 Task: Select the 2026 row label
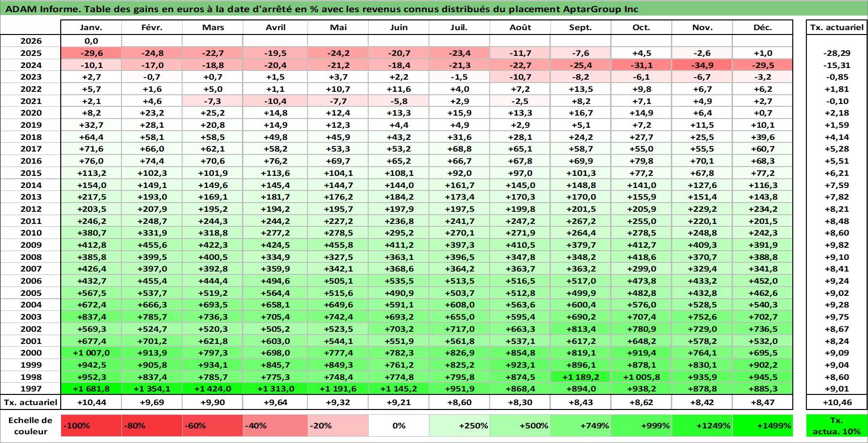click(31, 41)
